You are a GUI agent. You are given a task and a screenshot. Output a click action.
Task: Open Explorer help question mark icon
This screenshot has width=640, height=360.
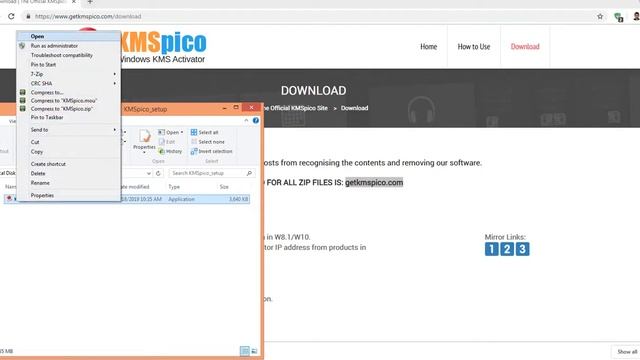(x=256, y=120)
